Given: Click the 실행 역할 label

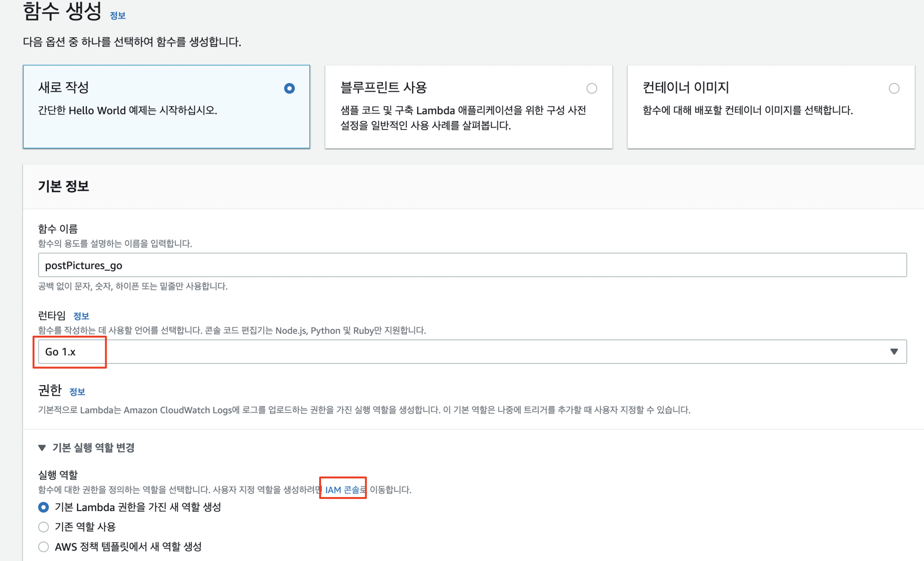Looking at the screenshot, I should pyautogui.click(x=58, y=475).
